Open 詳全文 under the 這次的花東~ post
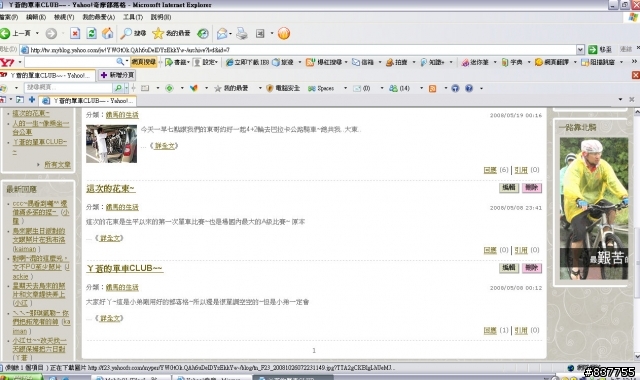The height and width of the screenshot is (380, 640). [109, 238]
